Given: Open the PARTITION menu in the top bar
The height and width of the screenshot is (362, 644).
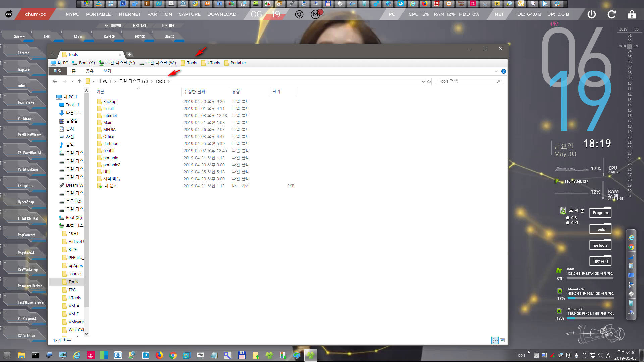Looking at the screenshot, I should pos(159,14).
